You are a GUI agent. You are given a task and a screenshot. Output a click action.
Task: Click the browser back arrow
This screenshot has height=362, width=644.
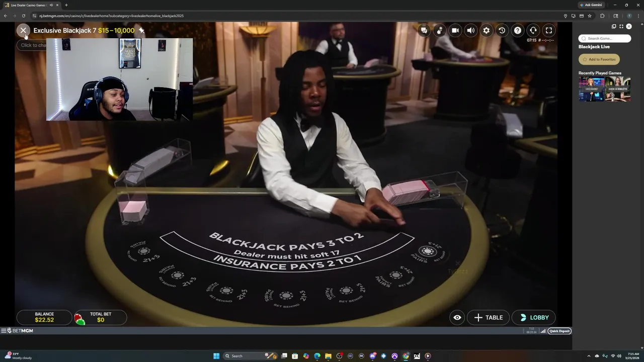pos(6,16)
